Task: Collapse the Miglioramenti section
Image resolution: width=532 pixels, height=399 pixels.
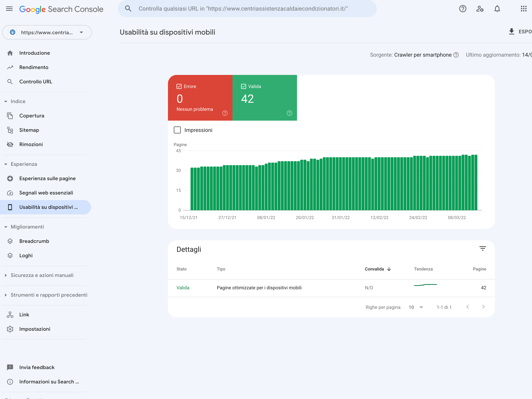Action: [6, 227]
